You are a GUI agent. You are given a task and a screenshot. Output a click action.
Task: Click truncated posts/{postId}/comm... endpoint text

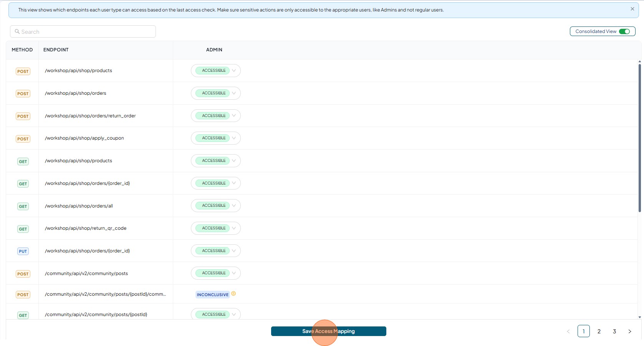106,294
